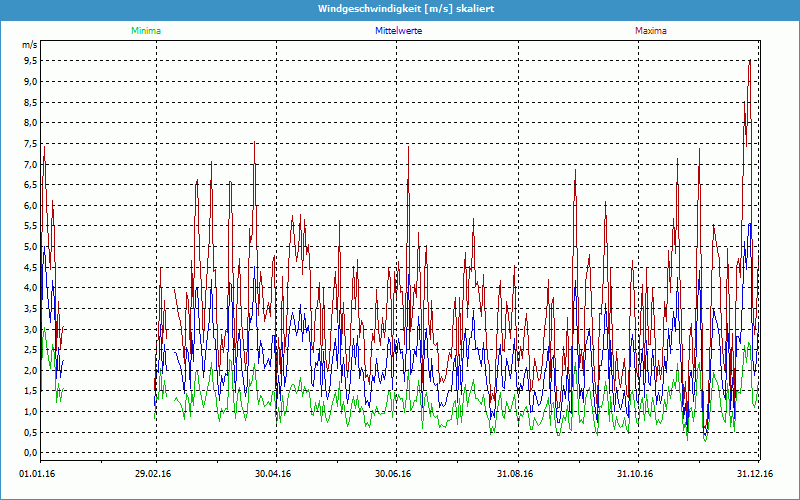This screenshot has width=800, height=500.
Task: Click the Windgeschwindigkeit chart title bar
Action: (x=400, y=9)
